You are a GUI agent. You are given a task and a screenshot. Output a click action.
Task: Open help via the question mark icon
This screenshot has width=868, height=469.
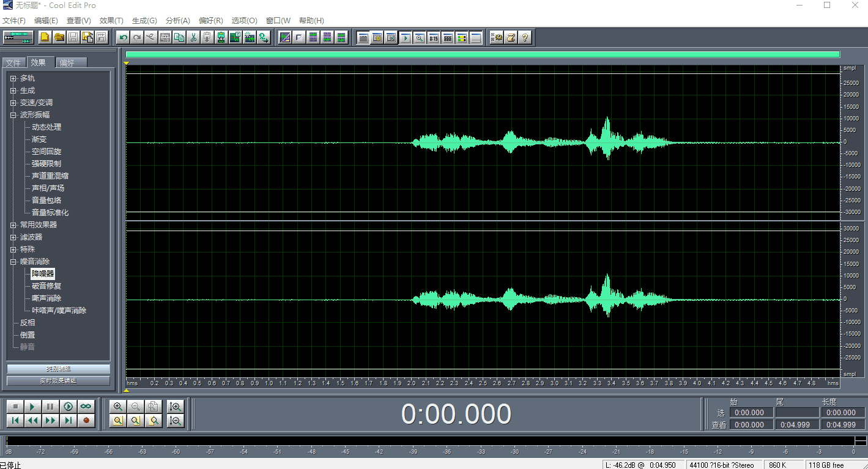click(525, 37)
